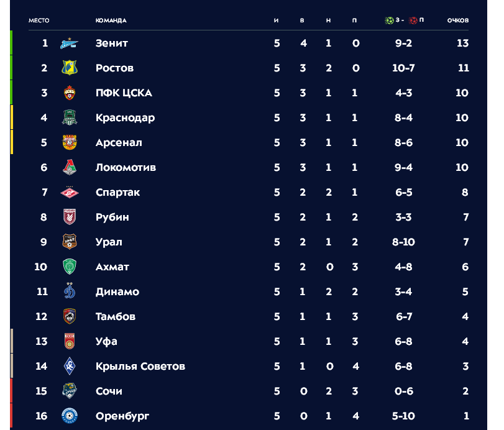
Task: Click the Сочи table row name
Action: point(109,391)
